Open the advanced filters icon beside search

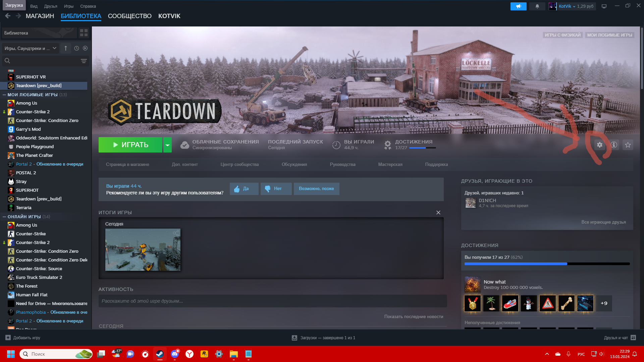pos(84,61)
